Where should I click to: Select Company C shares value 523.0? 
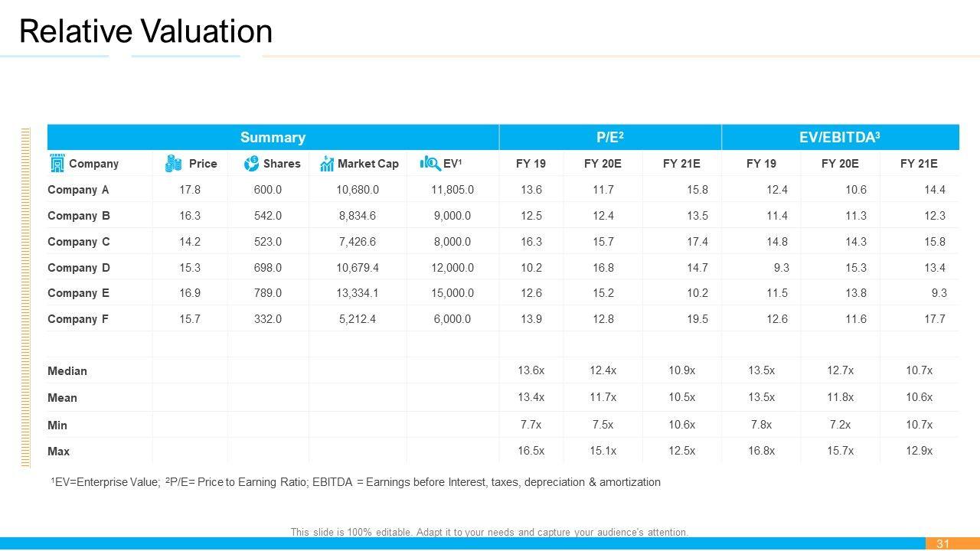(268, 242)
